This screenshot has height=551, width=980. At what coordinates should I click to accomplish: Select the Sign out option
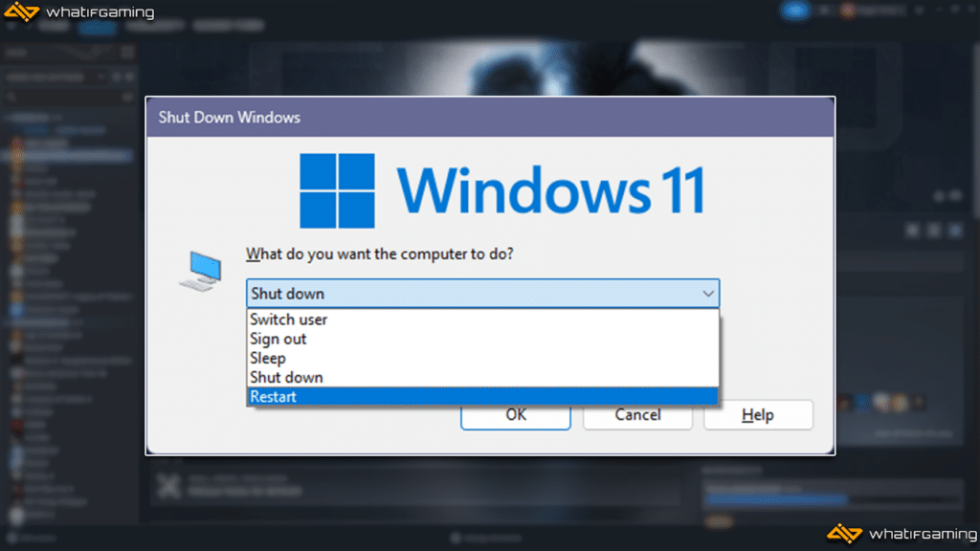(x=482, y=339)
